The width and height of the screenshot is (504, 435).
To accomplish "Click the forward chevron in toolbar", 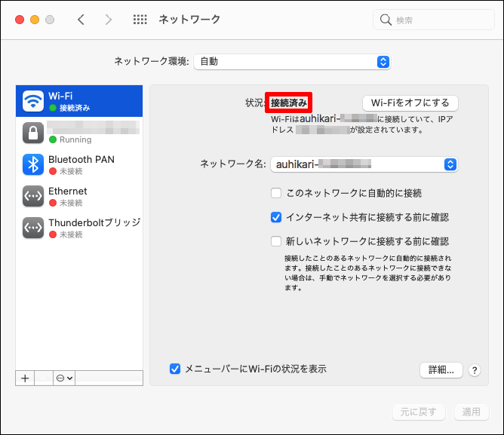I will [109, 20].
